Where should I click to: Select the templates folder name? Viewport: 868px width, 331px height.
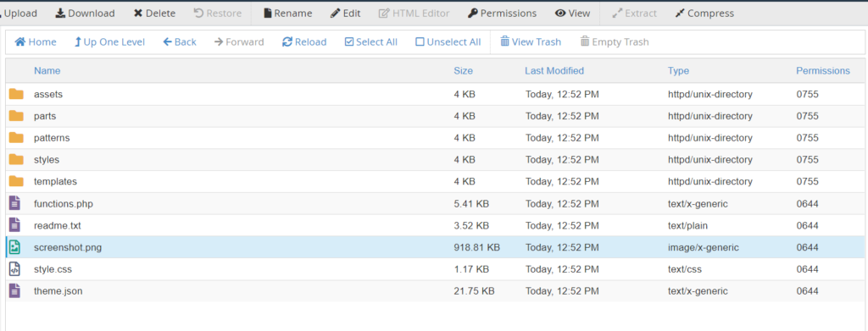(55, 181)
